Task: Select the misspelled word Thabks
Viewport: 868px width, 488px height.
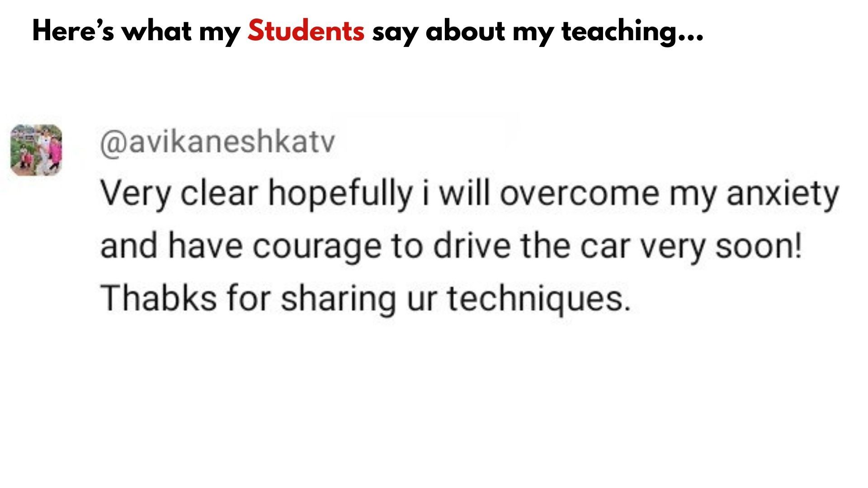Action: (x=159, y=298)
